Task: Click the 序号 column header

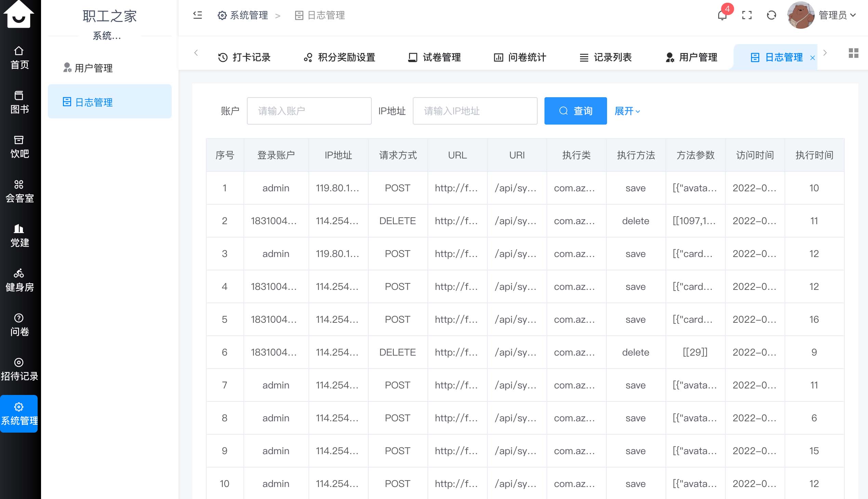Action: click(x=225, y=155)
